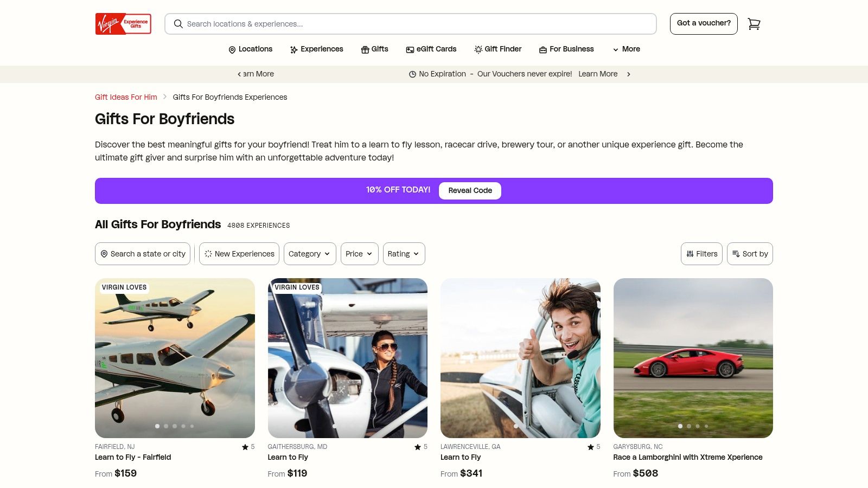Click the Locations pin icon
Screen dimensions: 868x488
click(x=232, y=50)
